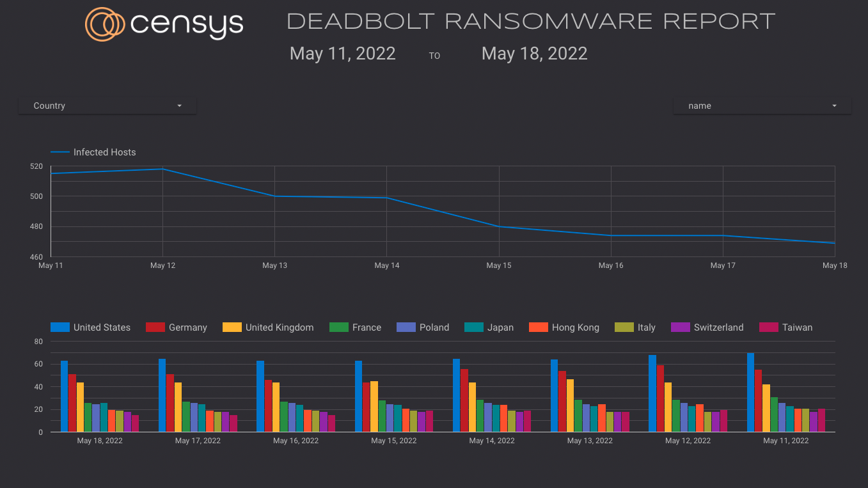868x488 pixels.
Task: Toggle the United Kingdom legend entry
Action: (268, 327)
